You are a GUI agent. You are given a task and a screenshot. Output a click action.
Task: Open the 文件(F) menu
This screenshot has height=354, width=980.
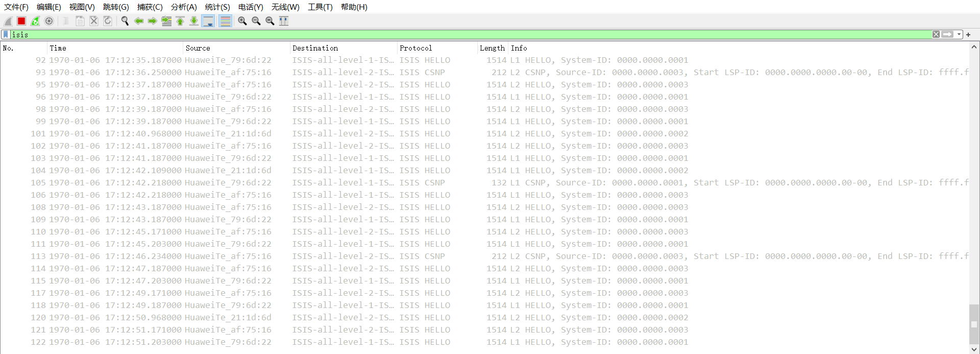tap(16, 7)
